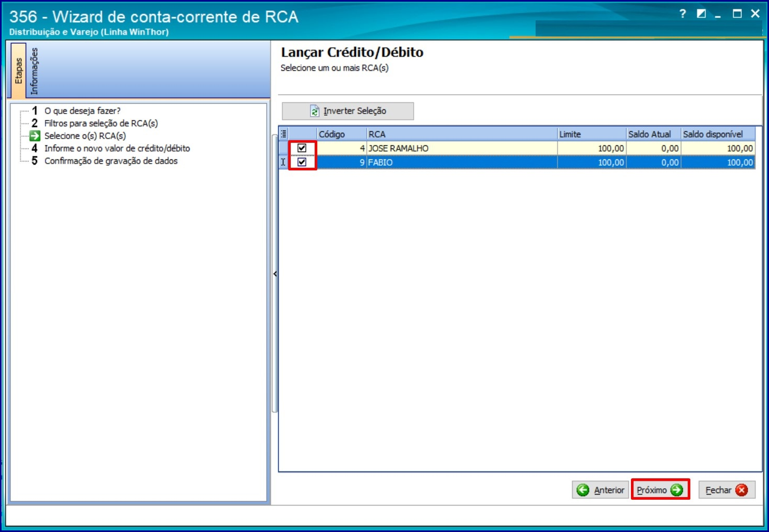
Task: Click the FABIO row indicator cell
Action: tap(283, 163)
